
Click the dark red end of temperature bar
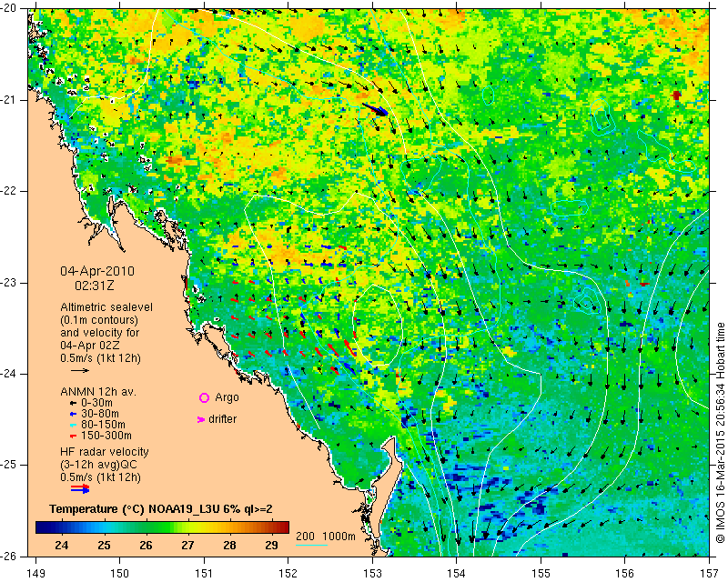click(284, 527)
